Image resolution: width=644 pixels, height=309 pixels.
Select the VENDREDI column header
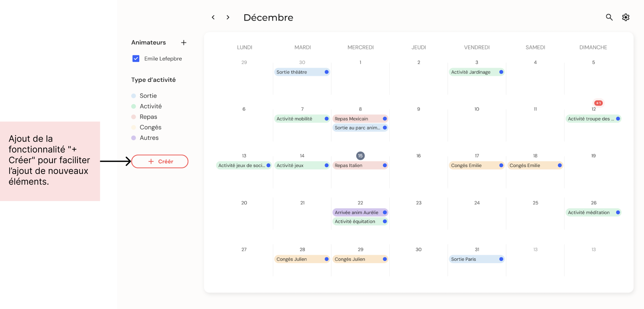pos(477,47)
